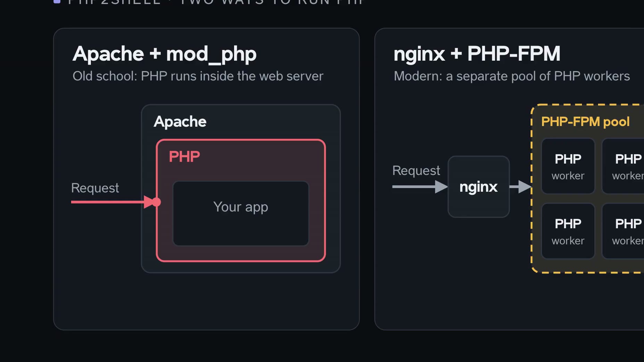Click the "nginx" box
Viewport: 644px width, 362px height.
tap(479, 187)
